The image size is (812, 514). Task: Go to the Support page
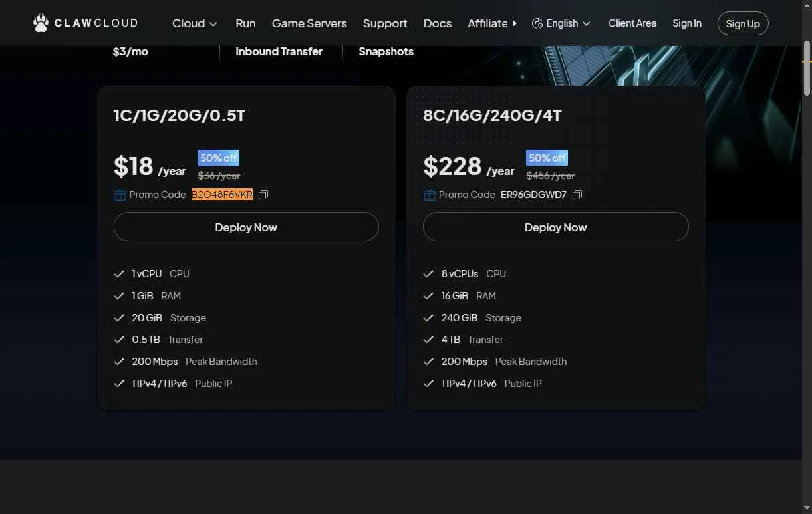385,23
